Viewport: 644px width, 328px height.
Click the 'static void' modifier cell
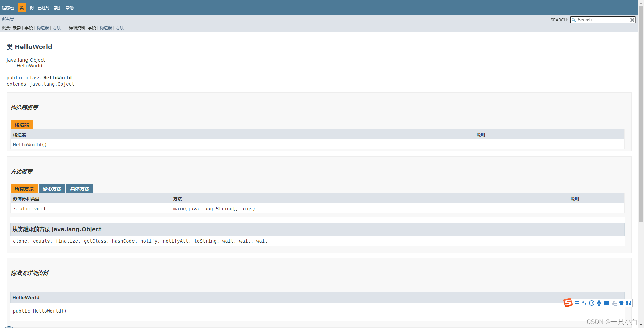coord(30,209)
